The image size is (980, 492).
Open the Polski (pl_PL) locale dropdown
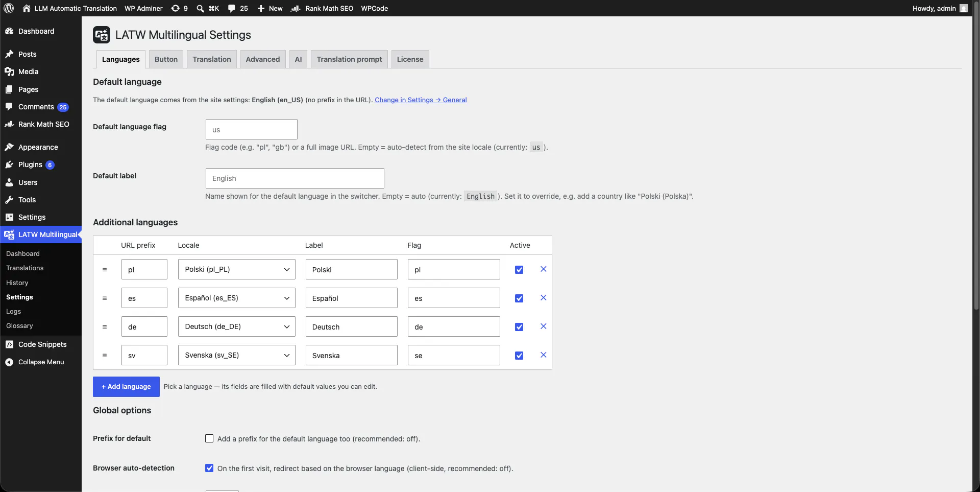click(237, 269)
